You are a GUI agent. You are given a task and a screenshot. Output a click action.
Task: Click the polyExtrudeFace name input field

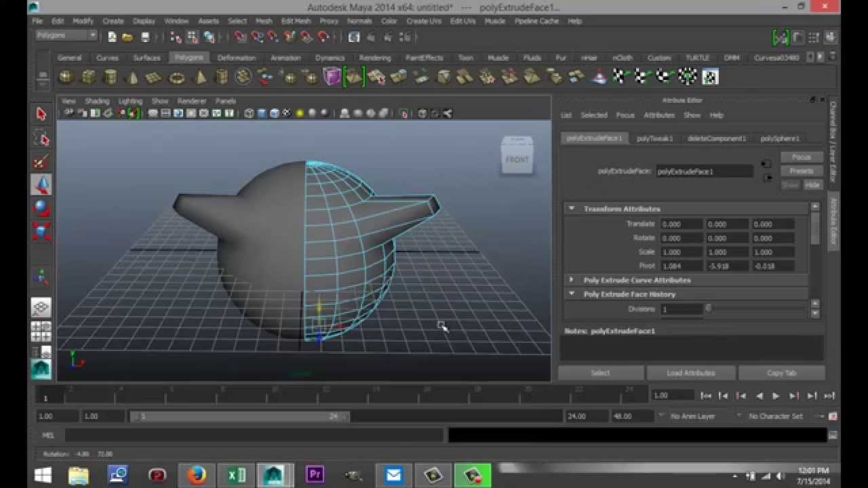tap(705, 171)
